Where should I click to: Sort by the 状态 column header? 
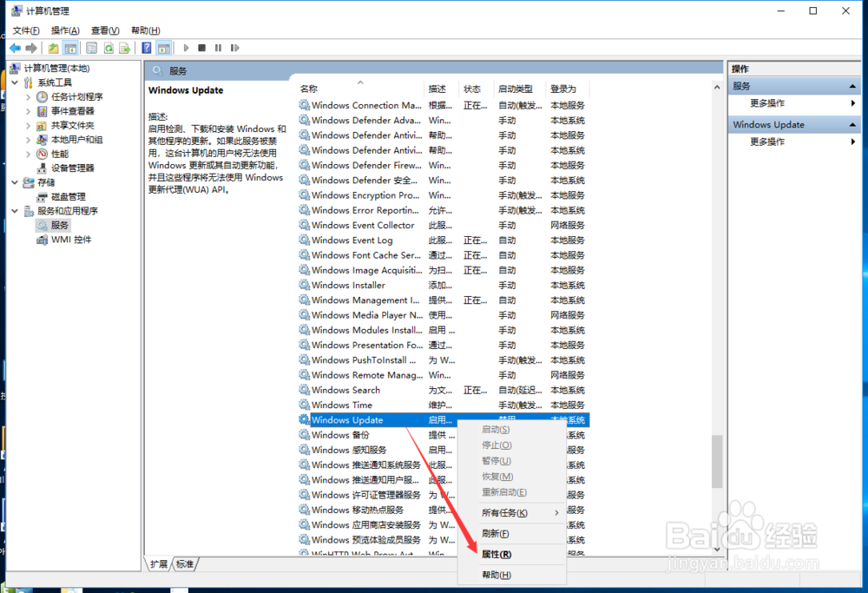pos(476,89)
